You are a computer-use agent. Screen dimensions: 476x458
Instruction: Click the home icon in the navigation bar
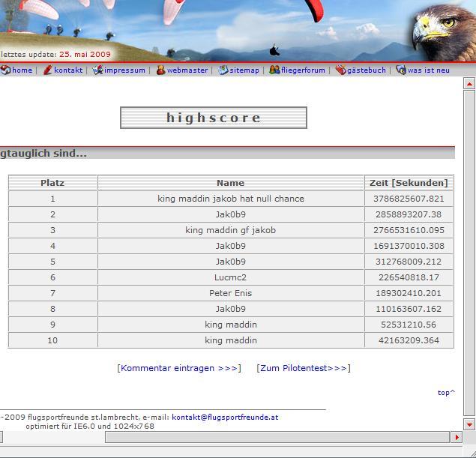click(x=5, y=70)
